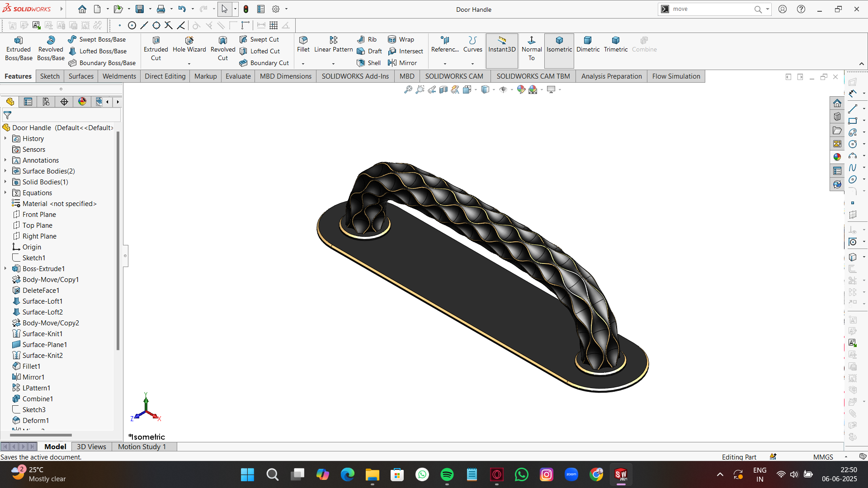Open the Windows Start menu
This screenshot has height=488, width=868.
click(x=247, y=474)
